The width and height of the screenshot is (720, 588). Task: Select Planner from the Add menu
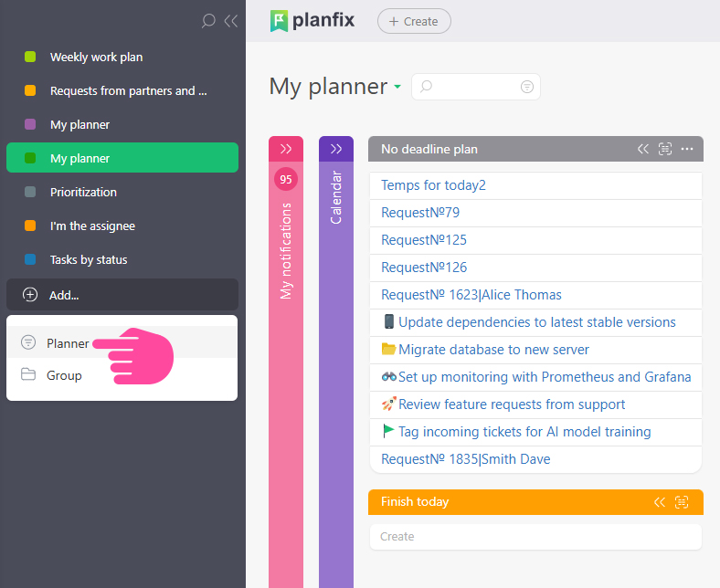pyautogui.click(x=68, y=343)
